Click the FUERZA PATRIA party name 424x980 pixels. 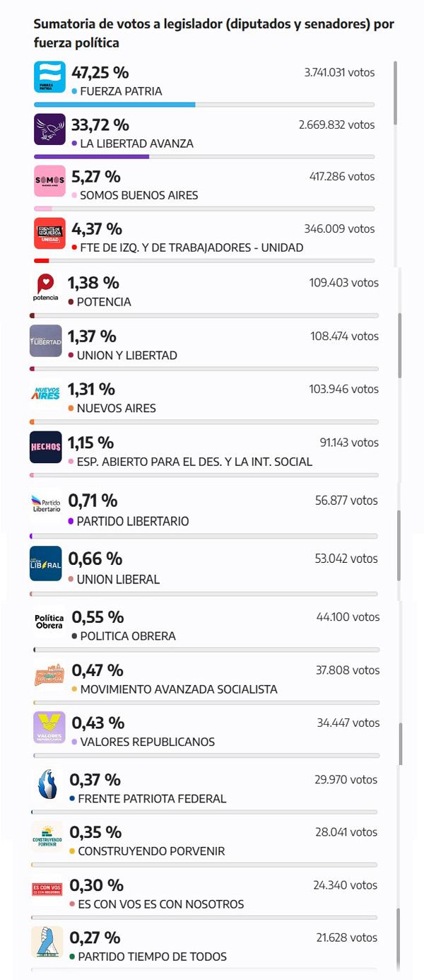click(121, 91)
